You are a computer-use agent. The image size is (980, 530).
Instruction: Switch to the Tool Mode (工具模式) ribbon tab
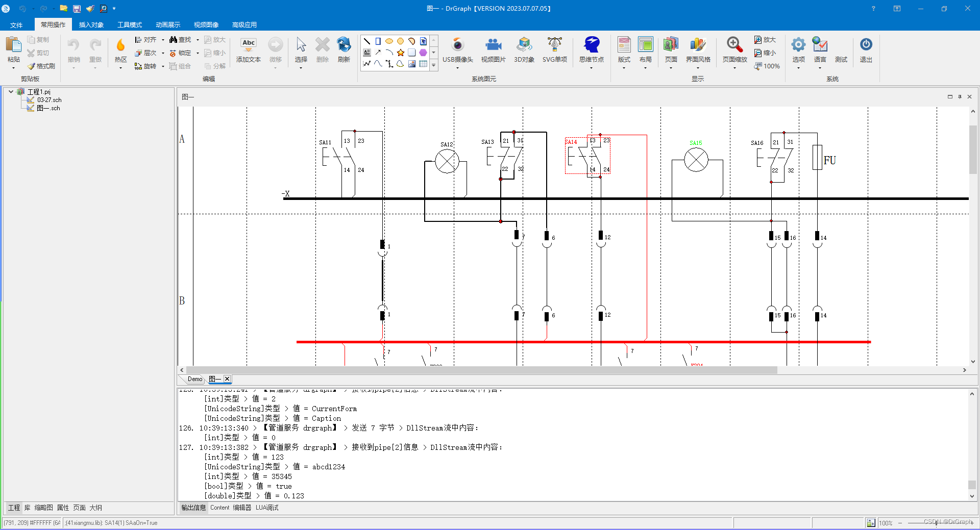coord(130,25)
